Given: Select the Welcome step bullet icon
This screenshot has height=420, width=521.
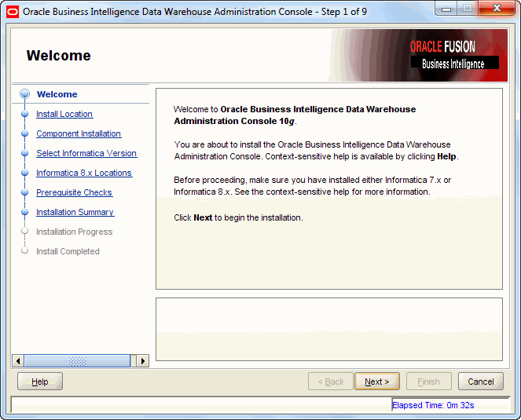Looking at the screenshot, I should (x=24, y=94).
